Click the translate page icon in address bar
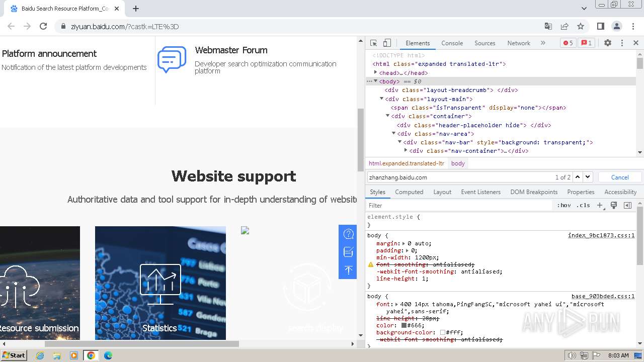 coord(548,26)
